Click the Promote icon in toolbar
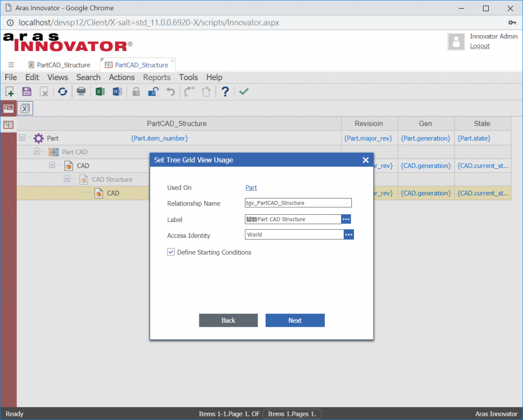Image resolution: width=523 pixels, height=420 pixels. 189,91
